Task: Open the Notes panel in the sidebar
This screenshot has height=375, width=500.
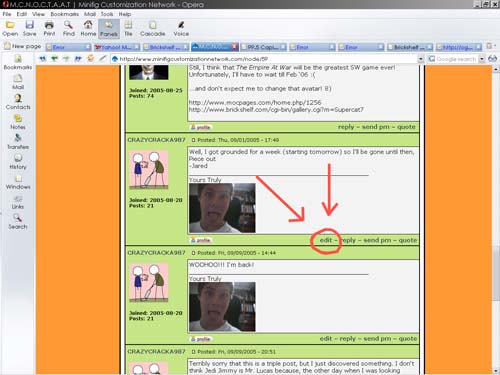Action: [18, 122]
